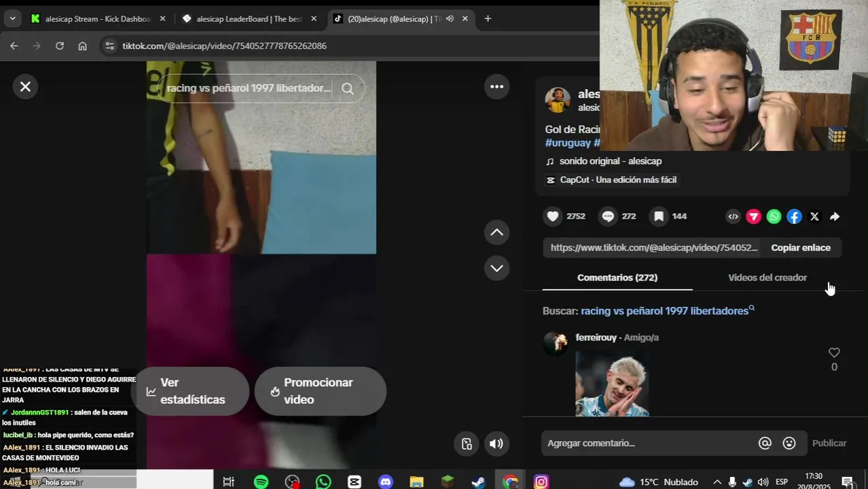The height and width of the screenshot is (489, 868).
Task: Click Publicar to post comment
Action: [x=829, y=443]
